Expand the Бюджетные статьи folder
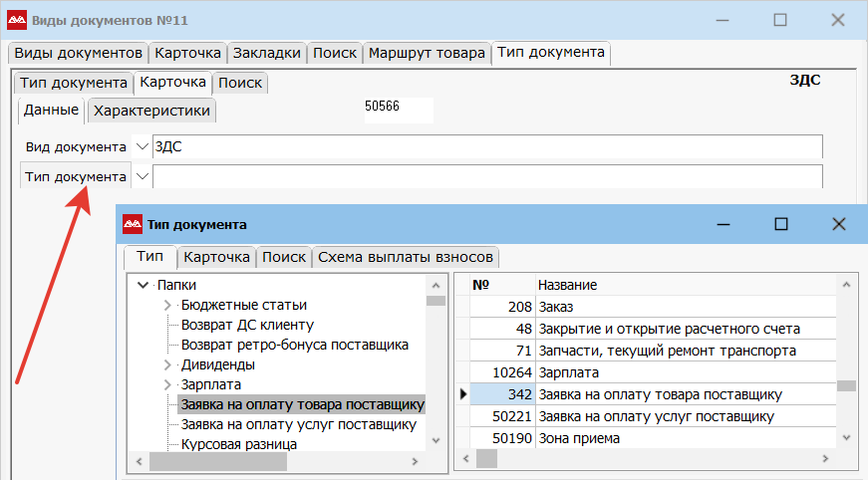The width and height of the screenshot is (868, 480). [167, 305]
